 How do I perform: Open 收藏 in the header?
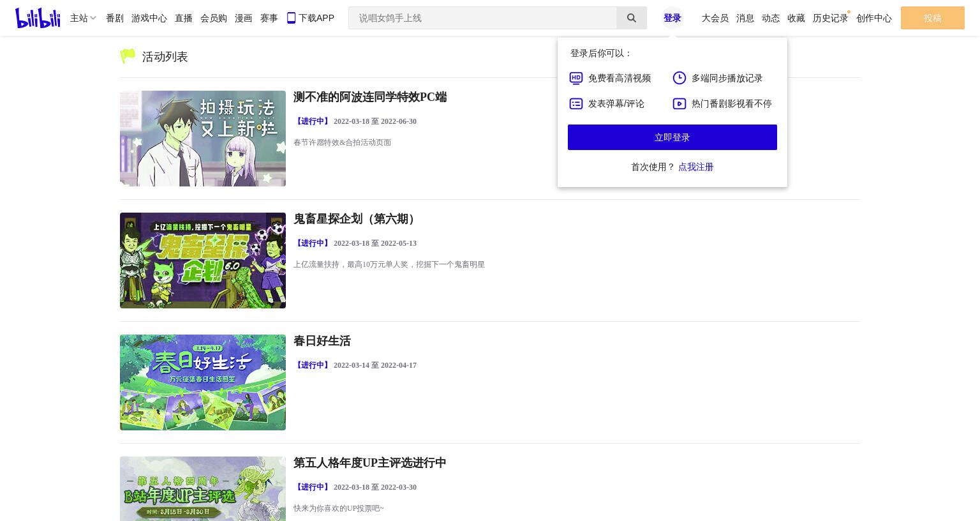click(x=796, y=18)
